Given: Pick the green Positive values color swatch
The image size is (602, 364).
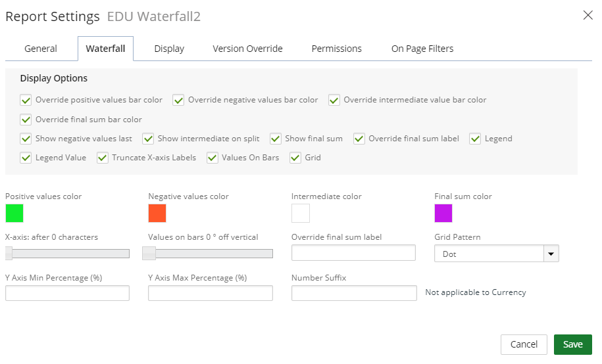Looking at the screenshot, I should [14, 214].
